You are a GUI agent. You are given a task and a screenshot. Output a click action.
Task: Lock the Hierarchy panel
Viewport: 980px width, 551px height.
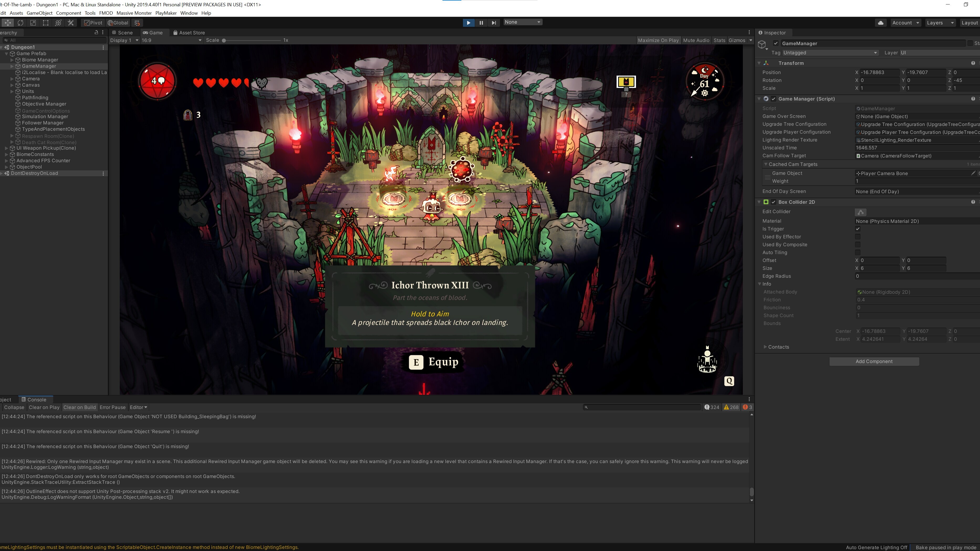pos(96,33)
